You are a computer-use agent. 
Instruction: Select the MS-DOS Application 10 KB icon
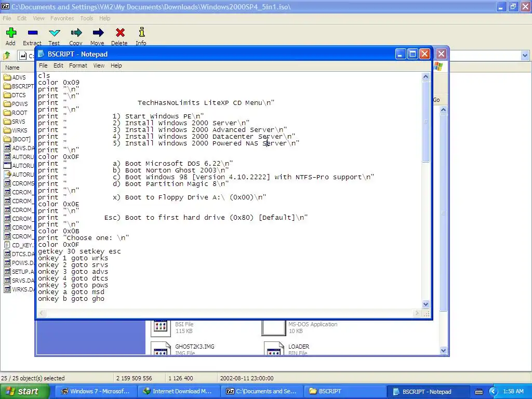tap(273, 328)
